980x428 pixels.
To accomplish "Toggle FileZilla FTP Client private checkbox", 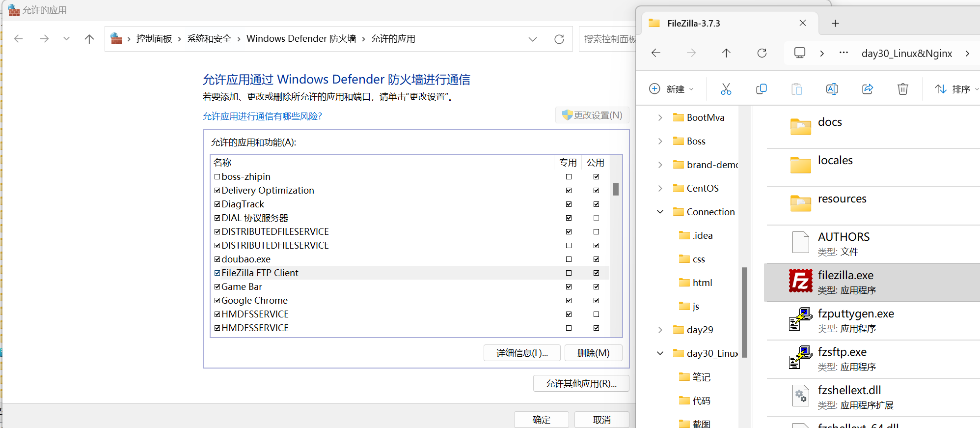I will 569,273.
